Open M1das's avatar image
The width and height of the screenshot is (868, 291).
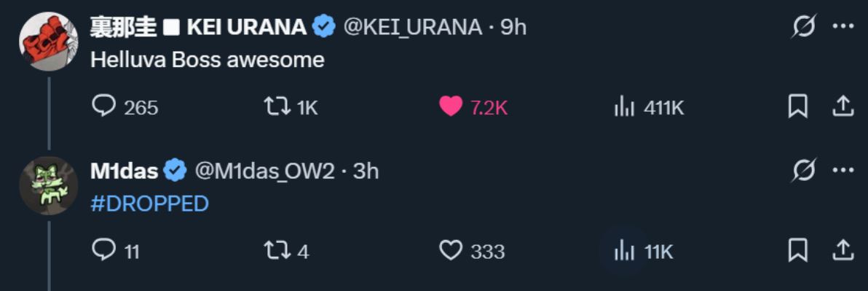click(45, 186)
